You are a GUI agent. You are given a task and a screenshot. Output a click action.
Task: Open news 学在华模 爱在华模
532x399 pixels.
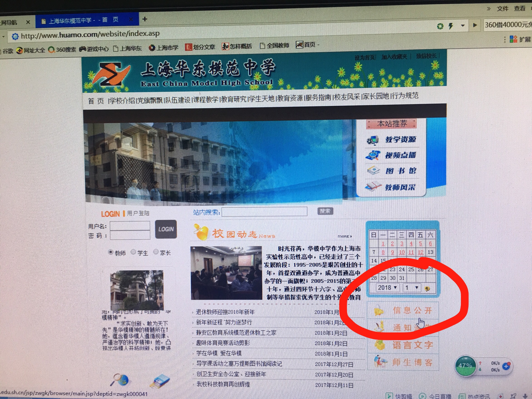tap(219, 353)
